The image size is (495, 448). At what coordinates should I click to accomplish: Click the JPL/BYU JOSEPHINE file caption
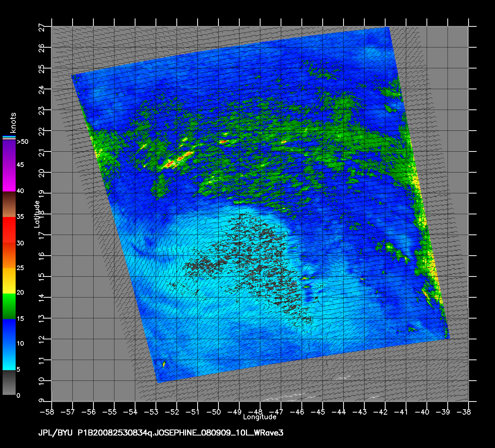[161, 433]
